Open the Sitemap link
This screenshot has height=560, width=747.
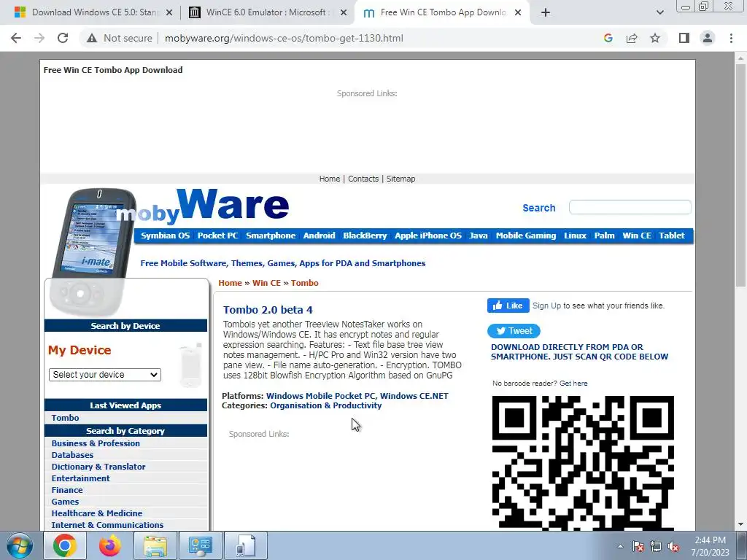[x=400, y=179]
